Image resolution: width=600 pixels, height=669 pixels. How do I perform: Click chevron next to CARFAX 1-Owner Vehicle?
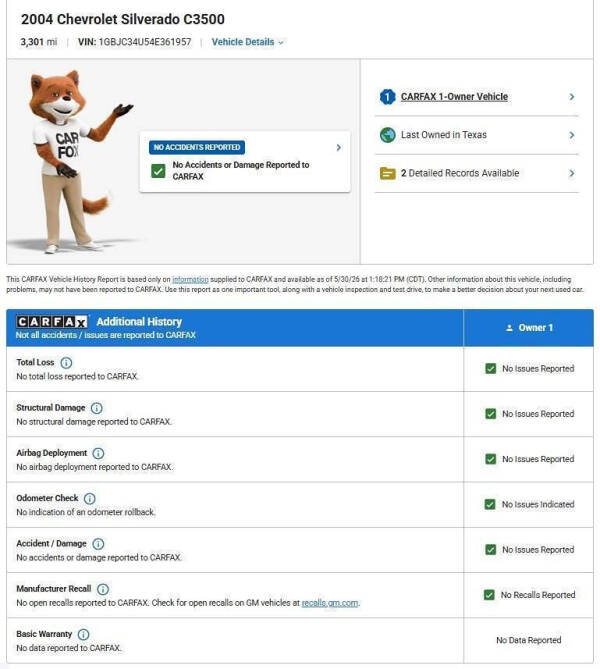(x=572, y=97)
